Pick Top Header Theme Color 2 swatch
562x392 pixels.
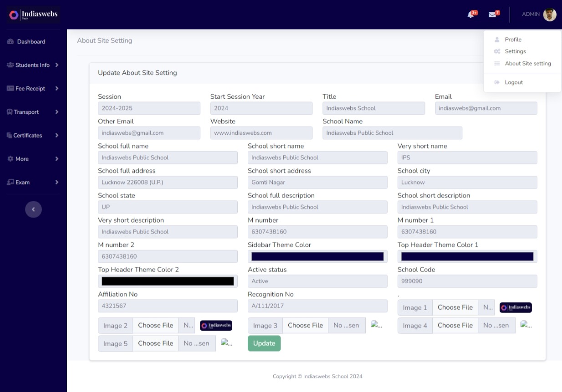point(168,281)
